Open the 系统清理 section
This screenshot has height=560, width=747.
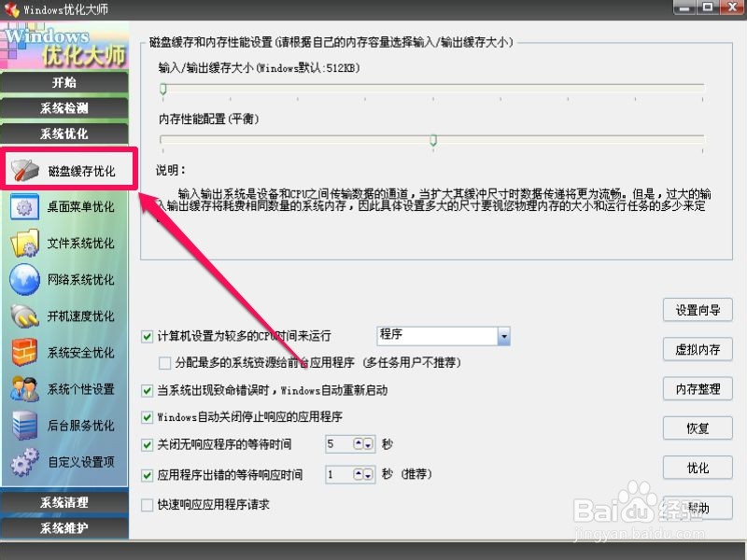[64, 502]
